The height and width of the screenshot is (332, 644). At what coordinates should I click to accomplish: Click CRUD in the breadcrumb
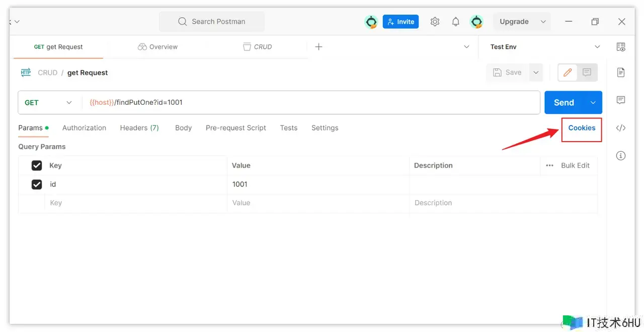coord(48,73)
